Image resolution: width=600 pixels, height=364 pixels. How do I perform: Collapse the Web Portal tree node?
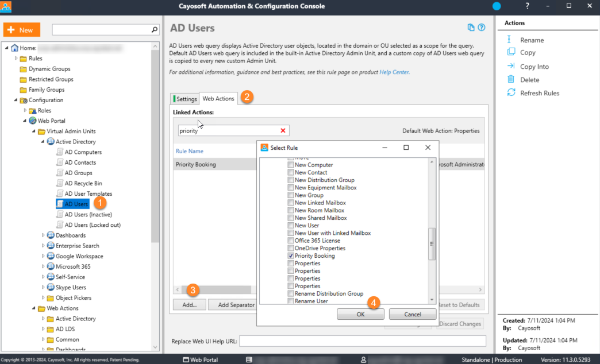[x=25, y=121]
